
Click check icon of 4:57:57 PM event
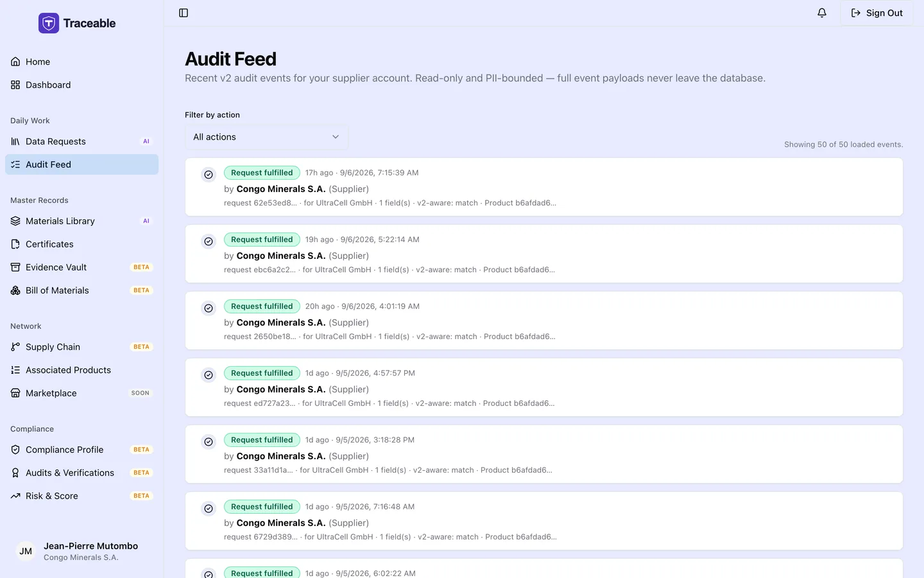click(x=209, y=375)
